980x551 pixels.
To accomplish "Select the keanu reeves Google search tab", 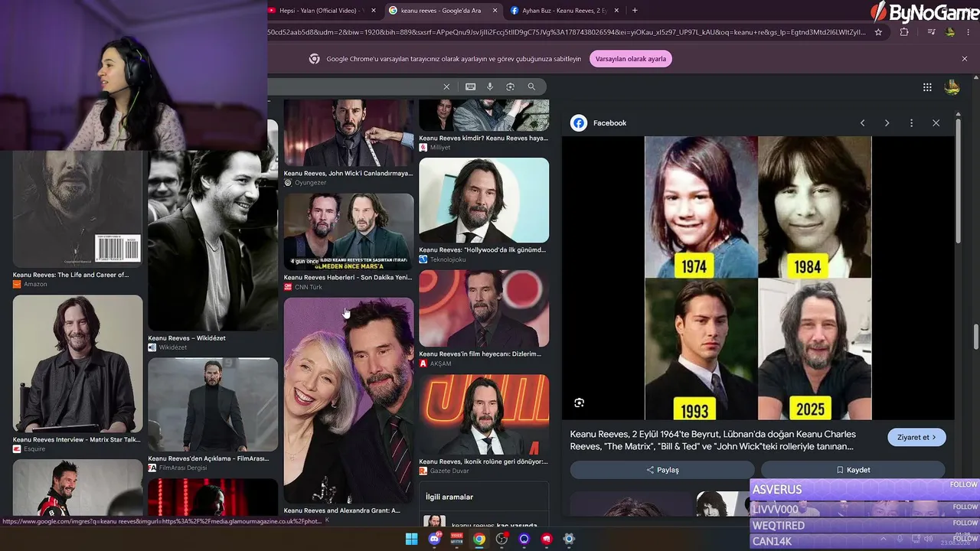I will [x=443, y=11].
